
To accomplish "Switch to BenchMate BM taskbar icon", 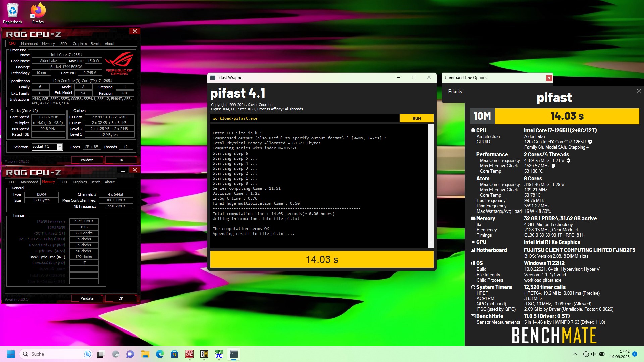I will 204,354.
